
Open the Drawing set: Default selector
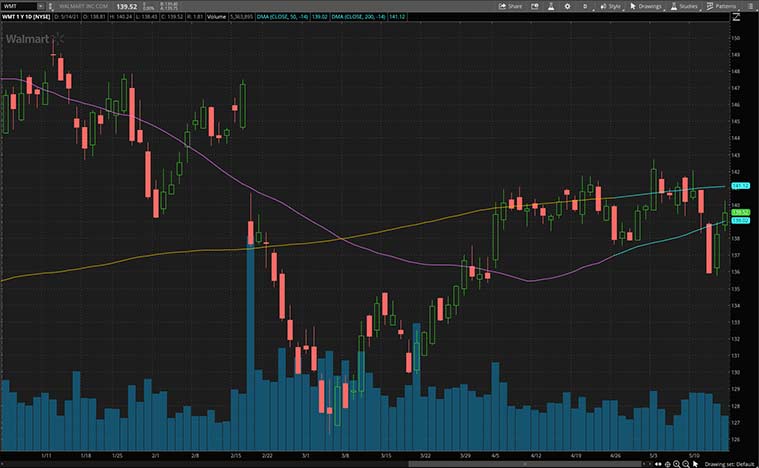coord(727,463)
